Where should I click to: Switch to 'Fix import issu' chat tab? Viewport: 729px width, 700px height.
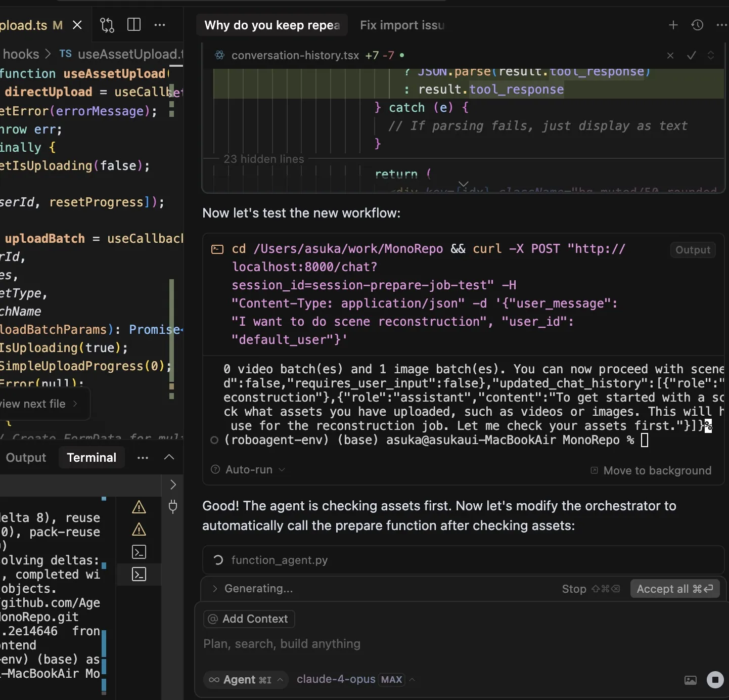coord(402,25)
